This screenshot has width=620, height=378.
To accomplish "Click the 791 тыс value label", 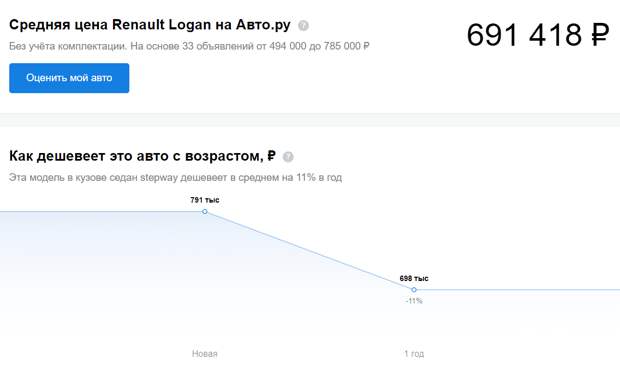I will click(204, 200).
